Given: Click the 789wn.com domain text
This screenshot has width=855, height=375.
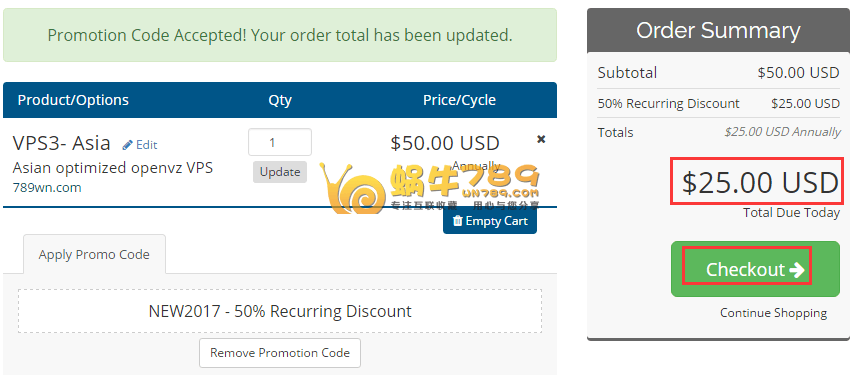Looking at the screenshot, I should [47, 188].
